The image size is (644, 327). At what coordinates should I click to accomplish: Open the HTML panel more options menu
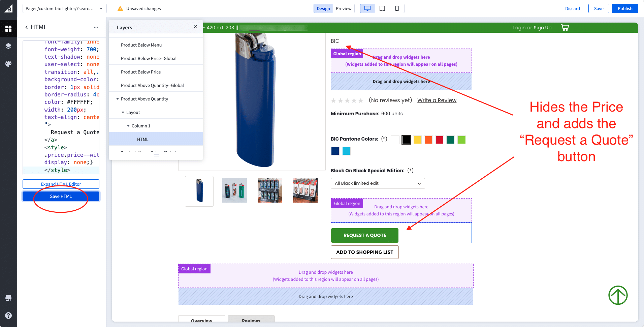point(96,27)
